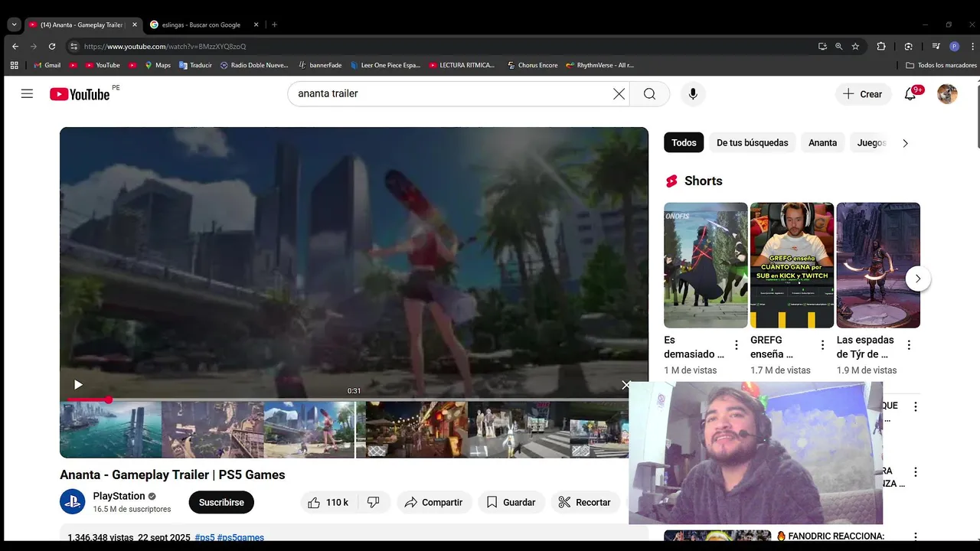
Task: Select the Ananta filter chip
Action: point(823,142)
